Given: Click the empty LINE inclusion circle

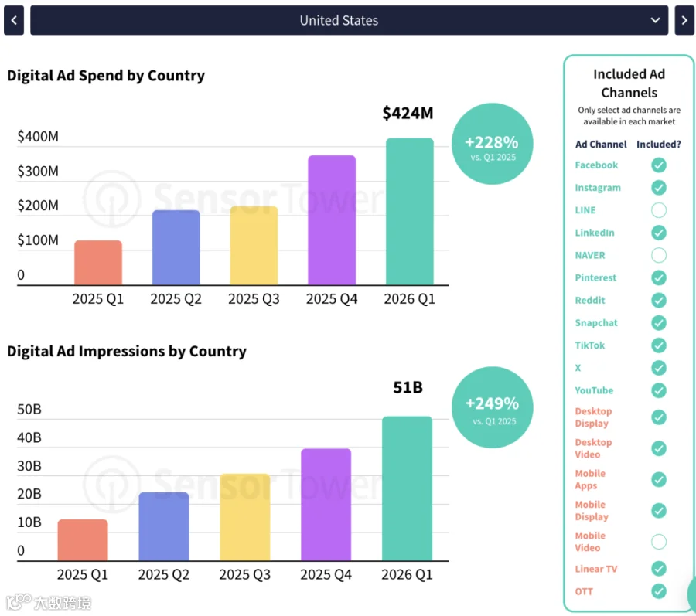Looking at the screenshot, I should coord(659,210).
